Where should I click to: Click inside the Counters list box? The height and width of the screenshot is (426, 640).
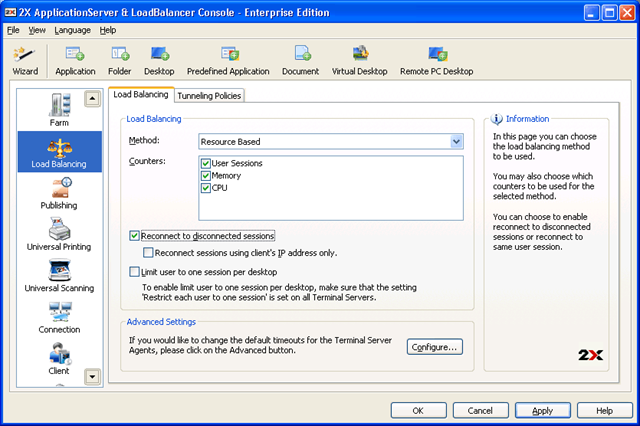(x=331, y=188)
